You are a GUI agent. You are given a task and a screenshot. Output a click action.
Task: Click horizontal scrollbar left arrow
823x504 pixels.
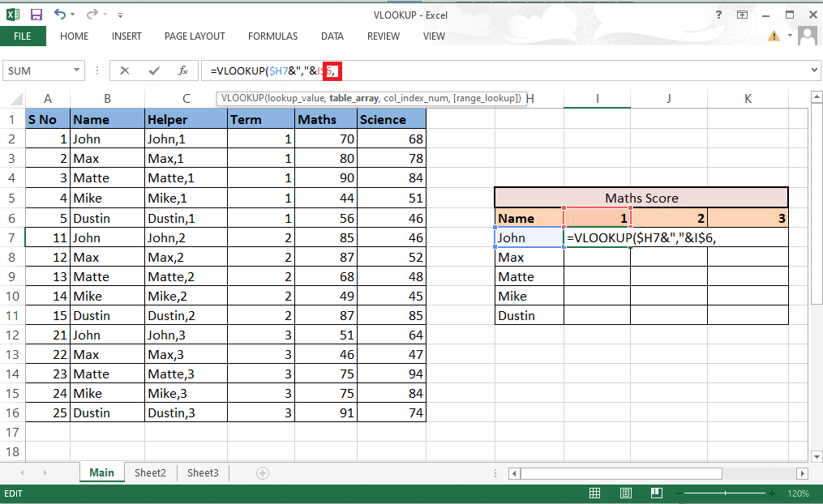(x=515, y=473)
